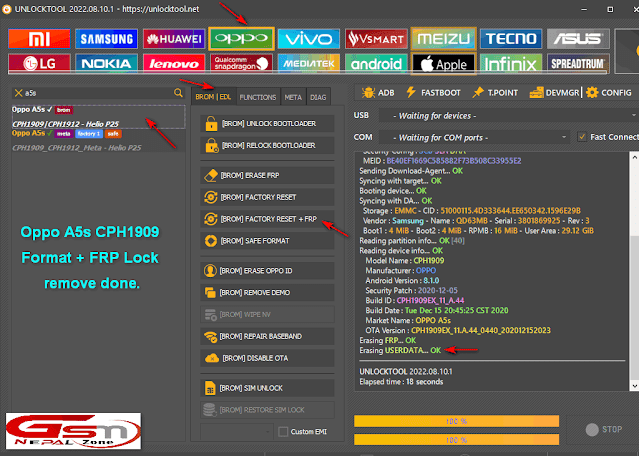Select the Spreadtrum tile
This screenshot has height=456, width=639.
click(x=578, y=63)
